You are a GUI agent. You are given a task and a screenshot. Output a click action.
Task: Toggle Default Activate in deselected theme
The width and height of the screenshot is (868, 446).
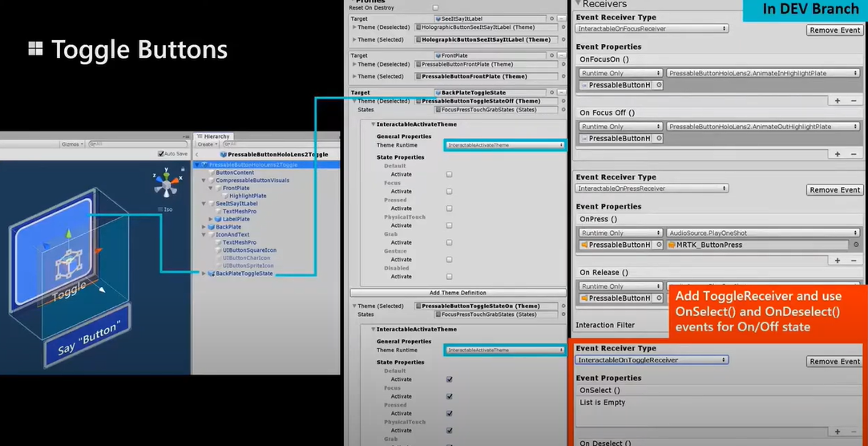coord(449,175)
